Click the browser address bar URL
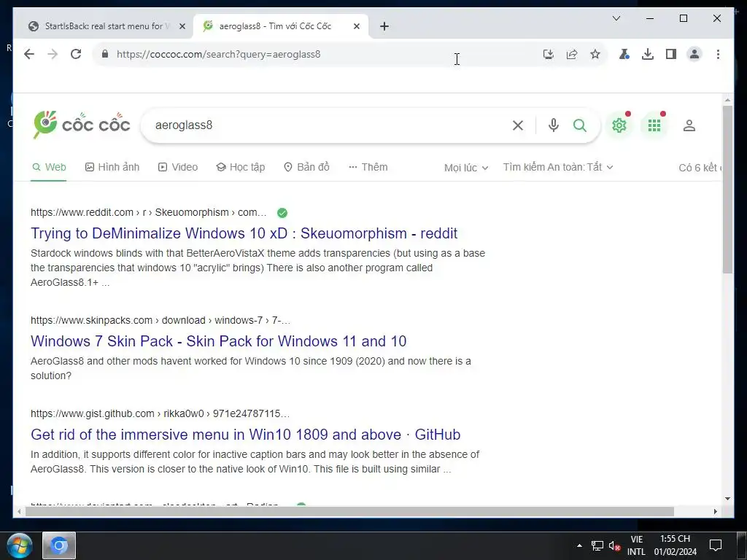747x560 pixels. [x=218, y=54]
